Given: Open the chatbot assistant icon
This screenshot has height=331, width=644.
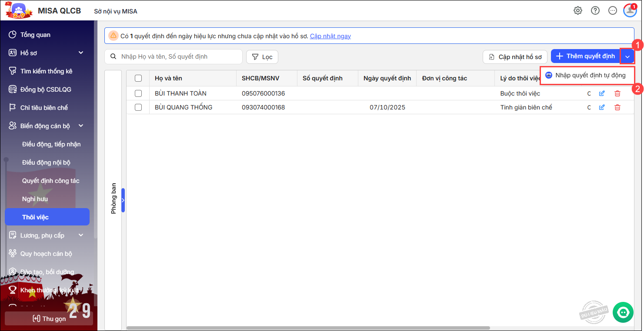Looking at the screenshot, I should 623,312.
